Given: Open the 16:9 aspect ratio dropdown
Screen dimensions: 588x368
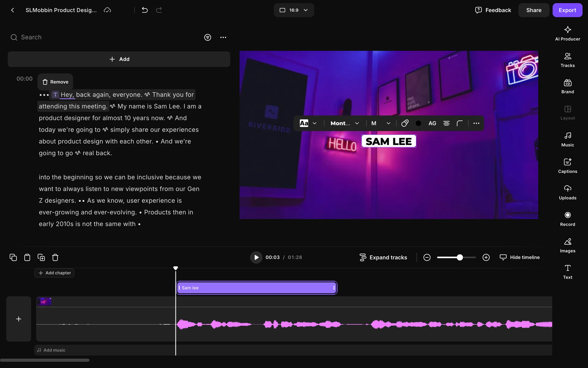Looking at the screenshot, I should coord(294,10).
